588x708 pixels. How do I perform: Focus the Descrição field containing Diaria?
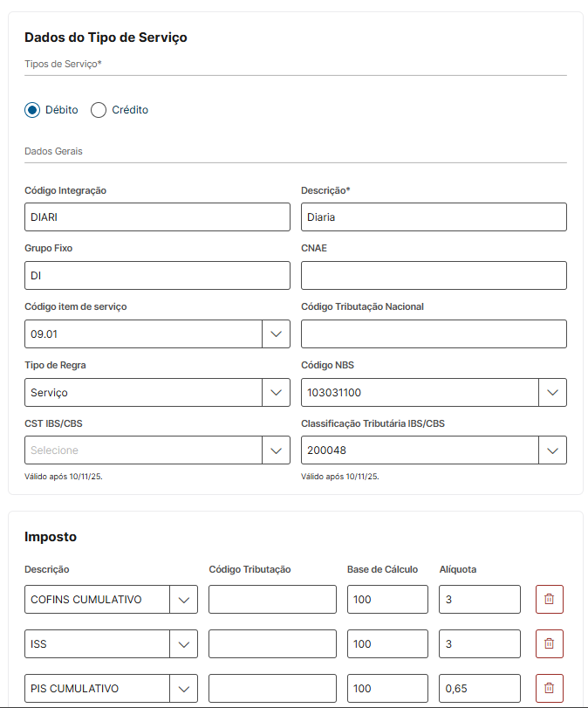434,217
